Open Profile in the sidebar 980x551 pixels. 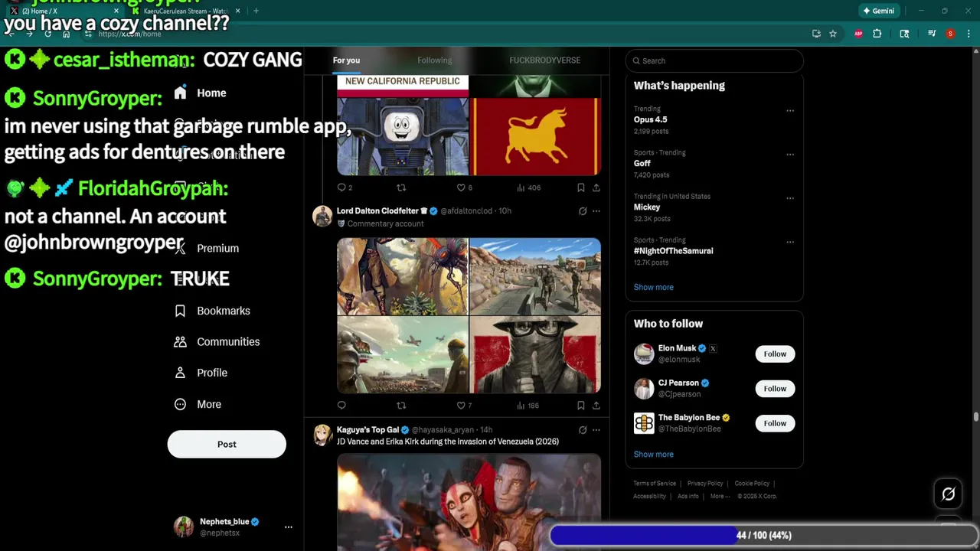pos(201,373)
